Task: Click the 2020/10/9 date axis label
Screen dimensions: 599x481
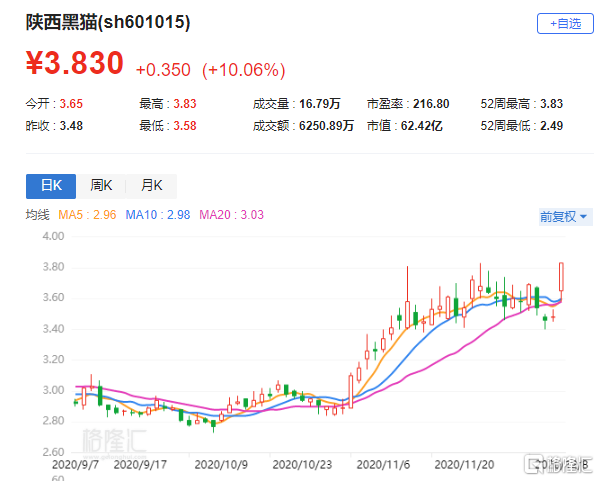Action: (221, 465)
